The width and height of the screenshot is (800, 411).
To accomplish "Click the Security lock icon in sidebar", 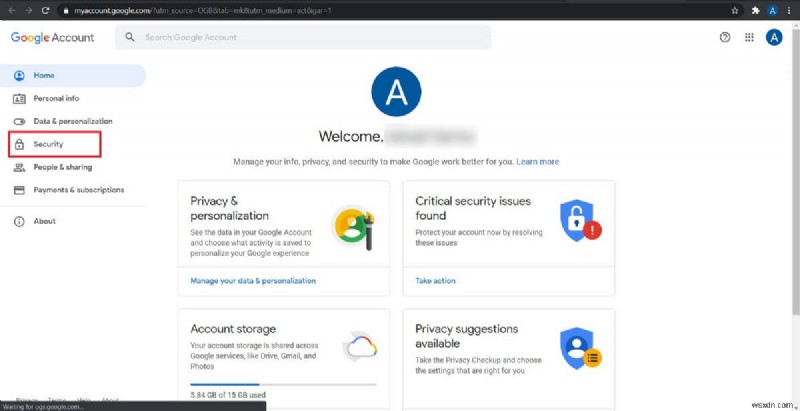I will (x=19, y=144).
